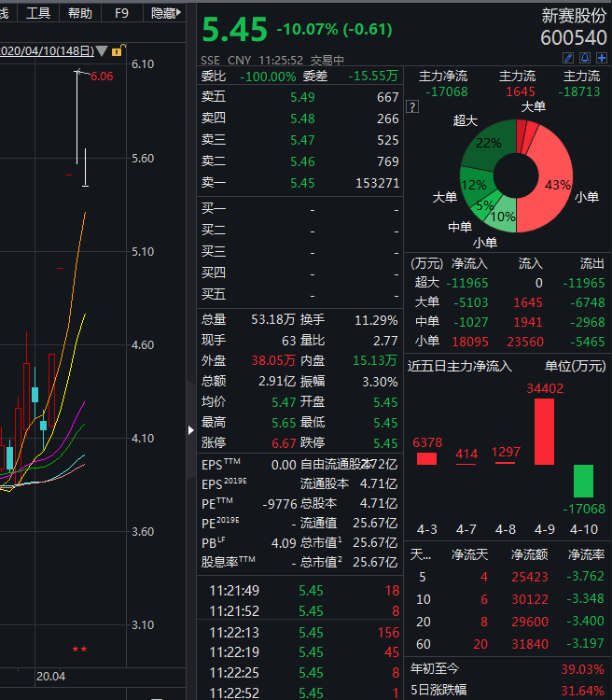The image size is (612, 700).
Task: Click the 卖四 price 5.48
Action: pyautogui.click(x=302, y=119)
